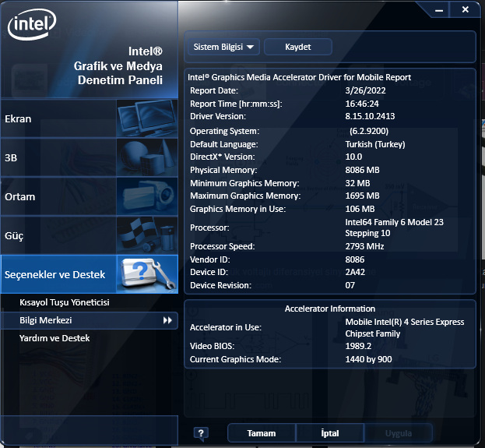Click the Intel logo
The height and width of the screenshot is (448, 485).
(32, 24)
